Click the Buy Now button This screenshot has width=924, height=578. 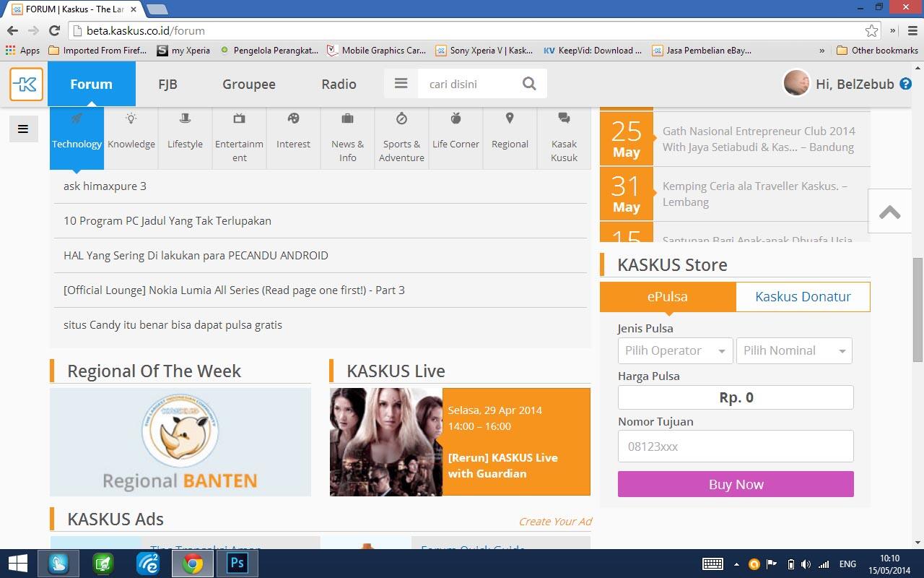[x=736, y=484]
